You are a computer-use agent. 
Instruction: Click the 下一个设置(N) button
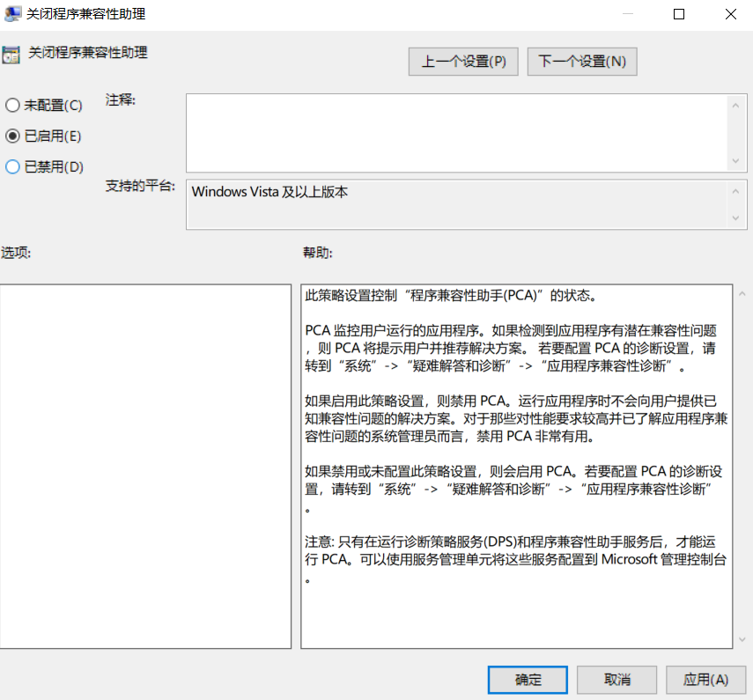pos(581,61)
